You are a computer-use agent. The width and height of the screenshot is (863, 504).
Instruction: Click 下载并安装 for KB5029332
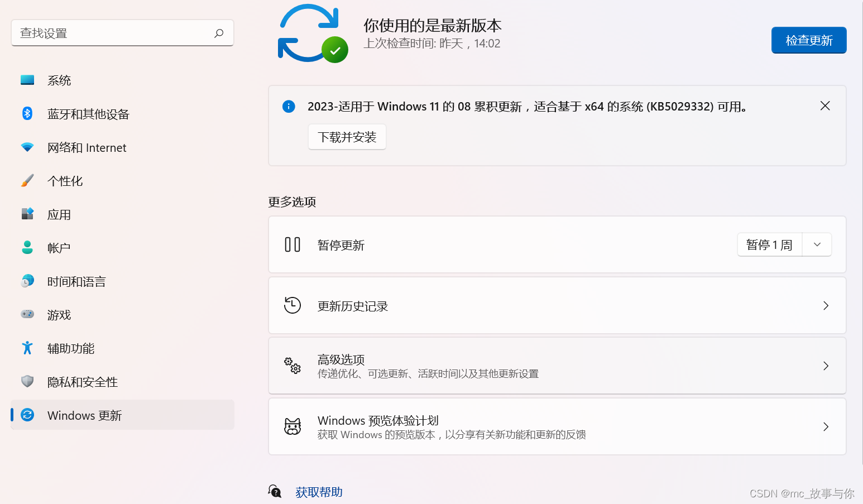coord(347,137)
